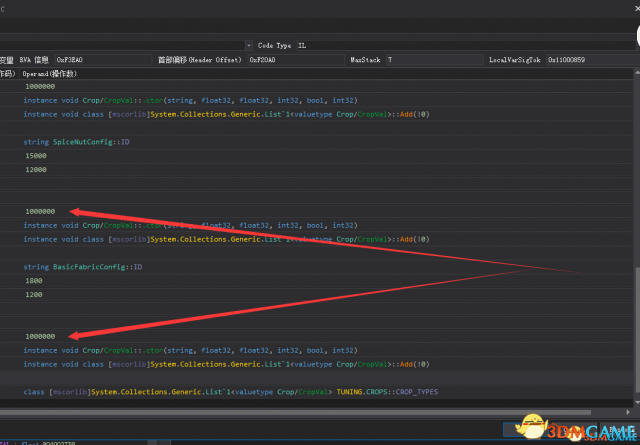This screenshot has height=445, width=640.
Task: Click the horizontal scrollbar right arrow
Action: 628,412
